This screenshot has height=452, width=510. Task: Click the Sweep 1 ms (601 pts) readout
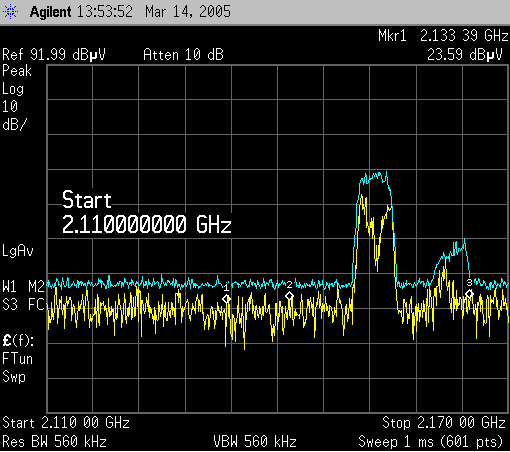(x=430, y=442)
